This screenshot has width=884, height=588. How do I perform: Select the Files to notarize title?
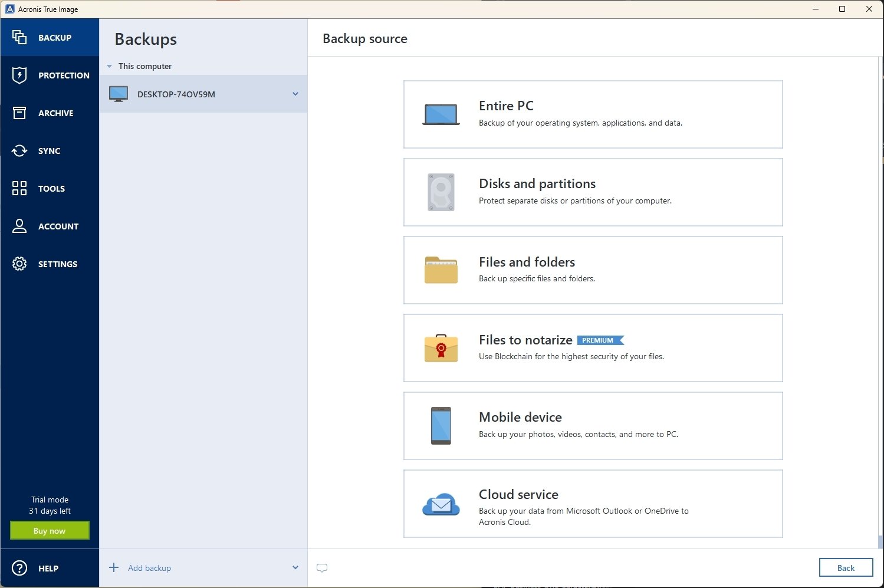tap(525, 340)
